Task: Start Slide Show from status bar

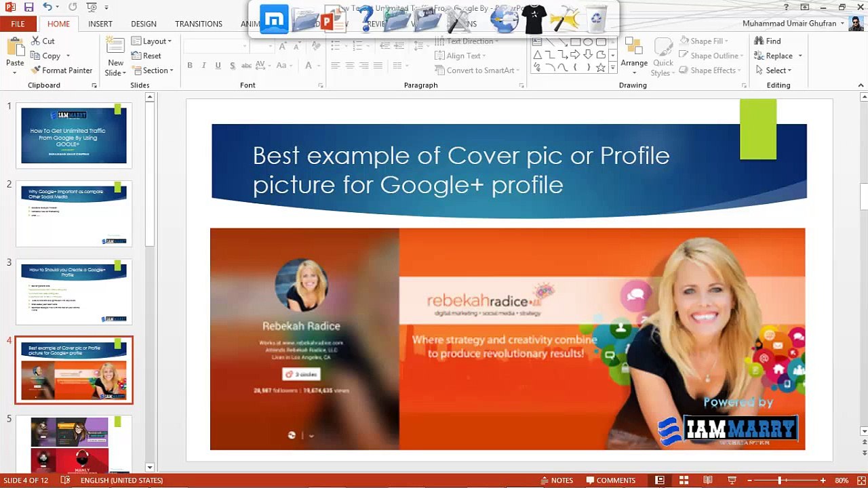Action: [732, 480]
